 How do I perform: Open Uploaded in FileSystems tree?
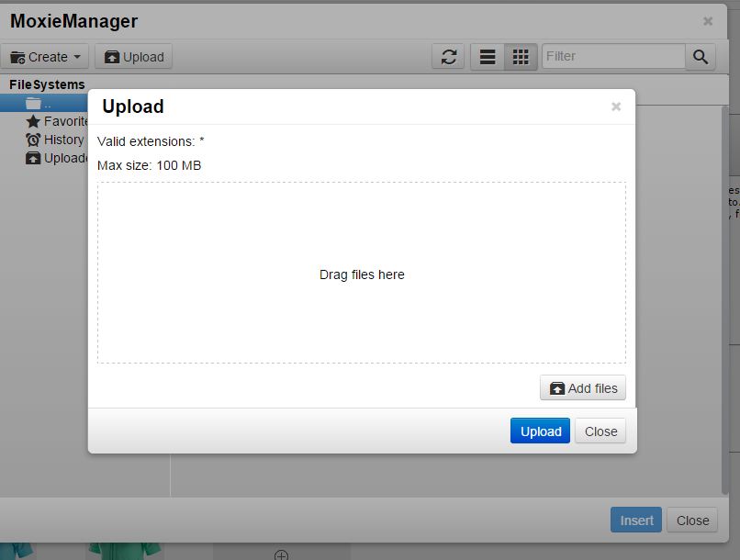coord(57,158)
